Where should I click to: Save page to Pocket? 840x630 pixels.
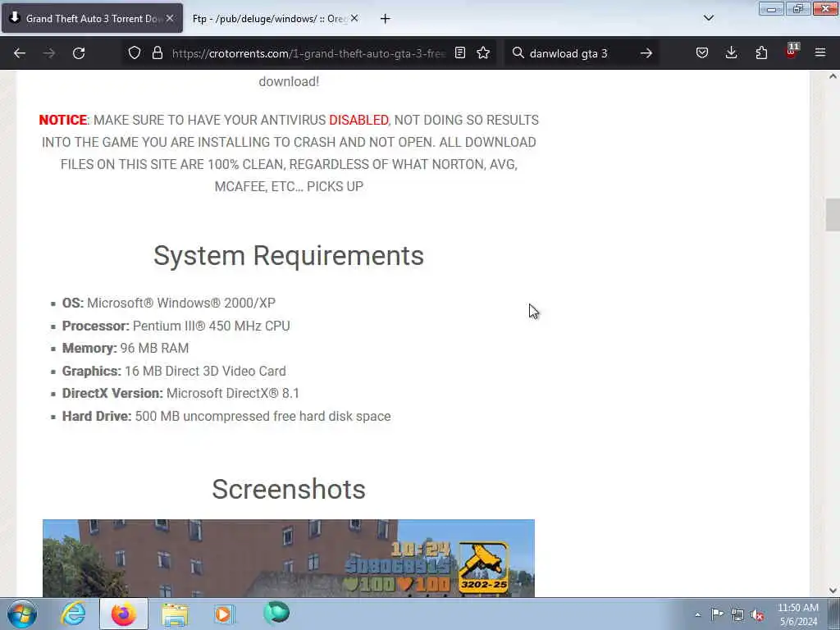702,53
